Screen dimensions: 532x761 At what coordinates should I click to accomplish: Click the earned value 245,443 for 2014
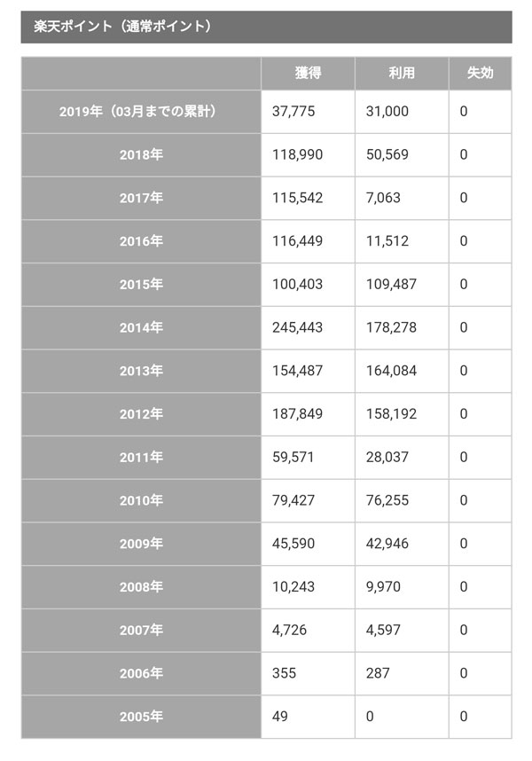click(297, 327)
